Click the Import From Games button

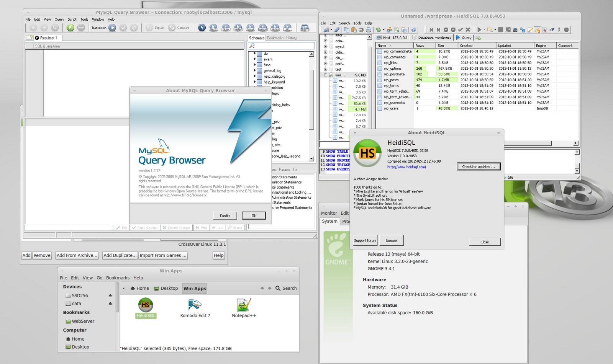(163, 255)
